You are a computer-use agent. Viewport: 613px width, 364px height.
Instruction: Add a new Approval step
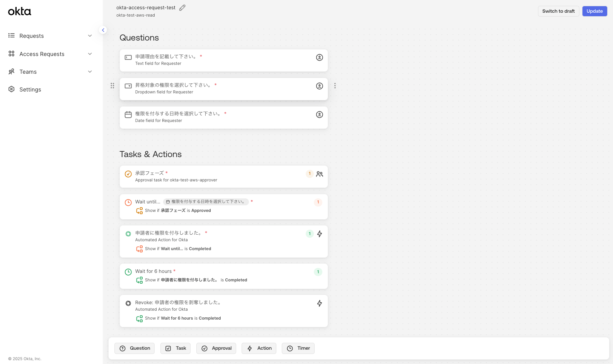tap(216, 348)
